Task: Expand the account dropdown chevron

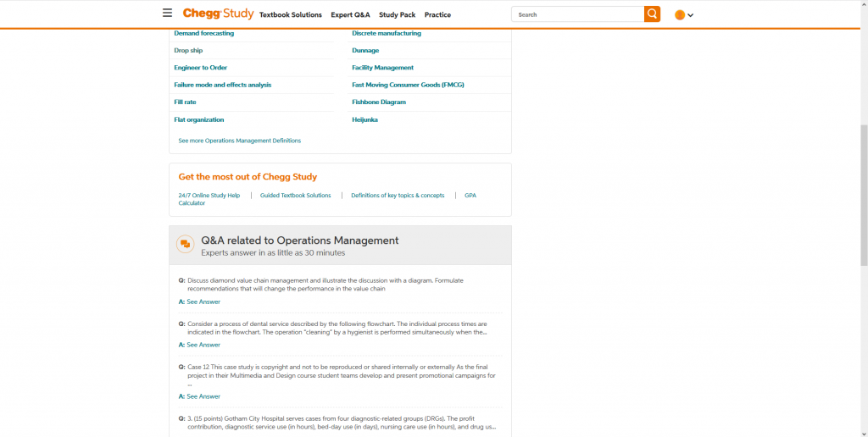Action: [x=691, y=15]
